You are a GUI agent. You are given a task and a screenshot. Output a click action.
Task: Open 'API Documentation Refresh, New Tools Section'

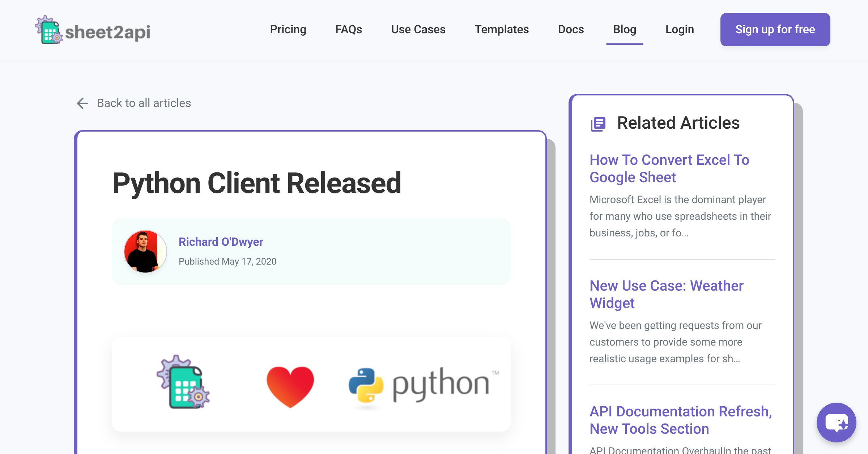tap(681, 420)
